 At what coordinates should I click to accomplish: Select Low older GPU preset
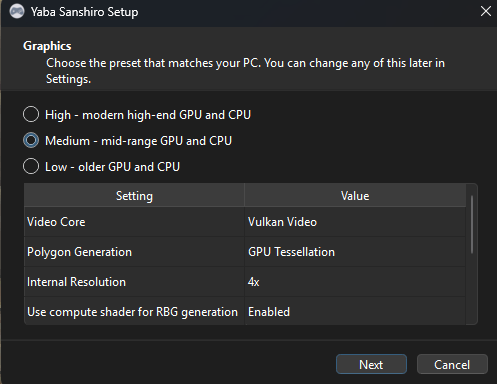point(31,166)
